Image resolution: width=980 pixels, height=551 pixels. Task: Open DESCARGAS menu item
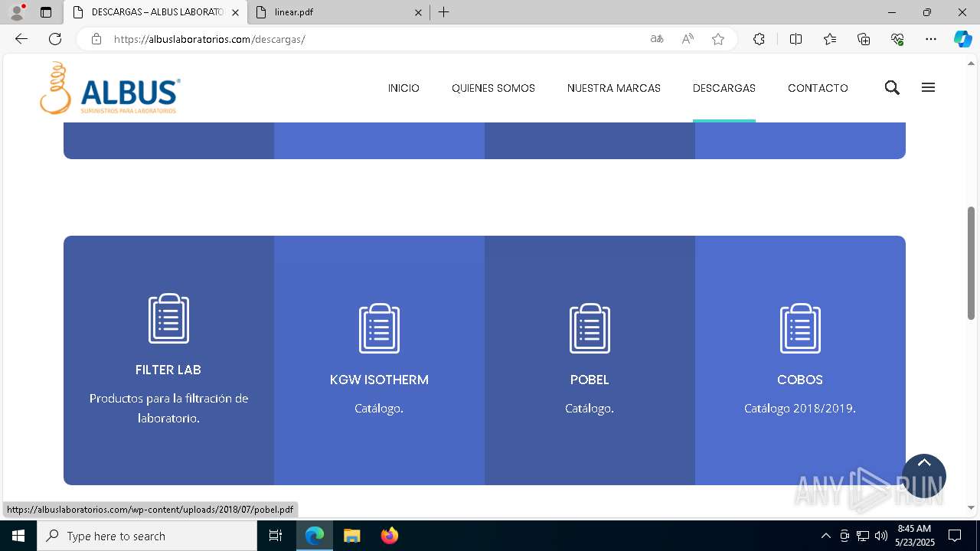click(x=724, y=88)
